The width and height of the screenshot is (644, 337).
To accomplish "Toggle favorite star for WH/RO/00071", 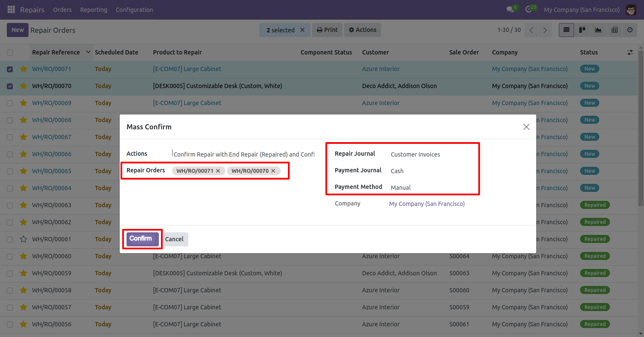I will click(x=23, y=69).
